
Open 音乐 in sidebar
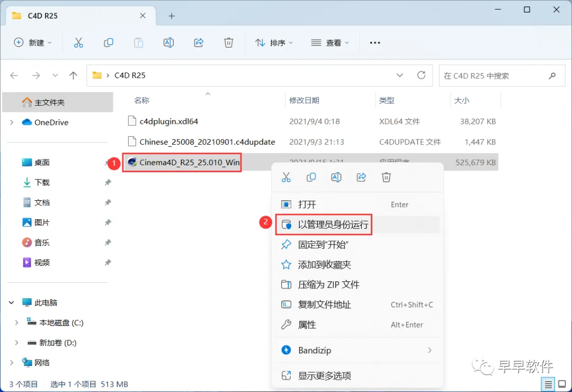point(36,243)
